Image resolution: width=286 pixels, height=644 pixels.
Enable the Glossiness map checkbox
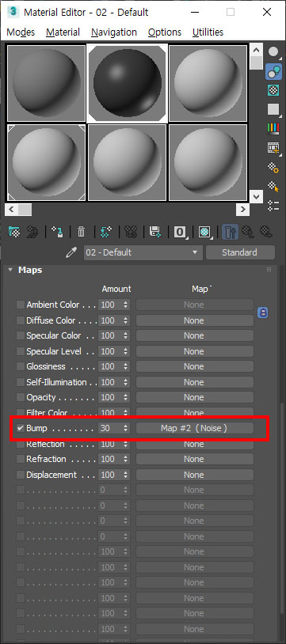click(x=20, y=366)
